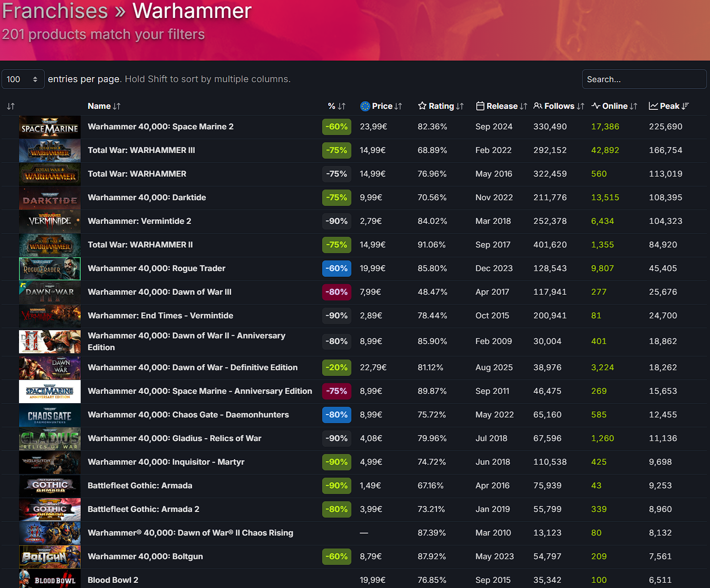Open Space Marine Anniversary Edition link
The image size is (710, 588).
click(200, 391)
